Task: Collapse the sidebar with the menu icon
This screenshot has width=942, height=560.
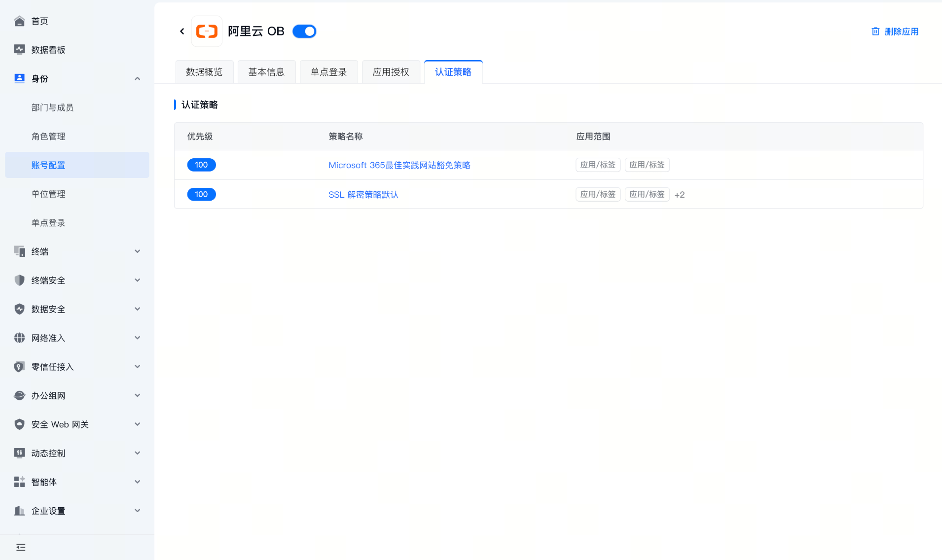Action: tap(21, 547)
